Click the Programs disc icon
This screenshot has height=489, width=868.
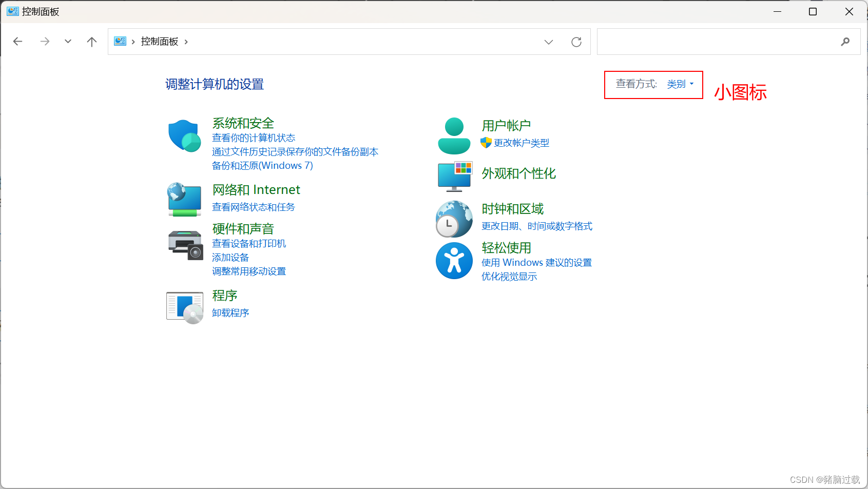(x=185, y=308)
